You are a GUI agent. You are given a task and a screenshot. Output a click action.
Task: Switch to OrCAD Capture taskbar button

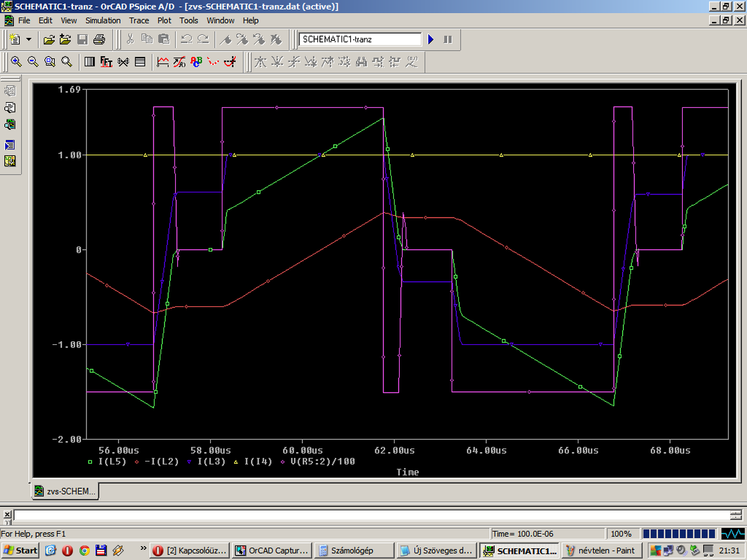click(272, 550)
